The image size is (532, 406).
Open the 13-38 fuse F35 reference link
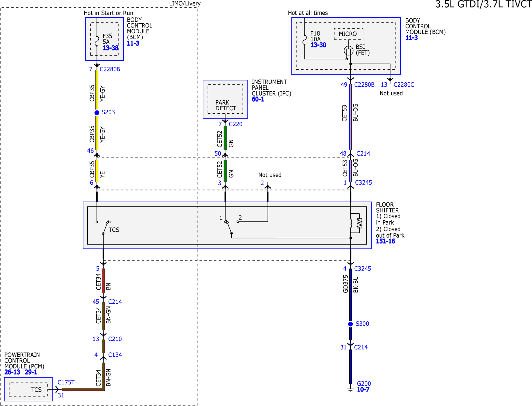(x=110, y=48)
